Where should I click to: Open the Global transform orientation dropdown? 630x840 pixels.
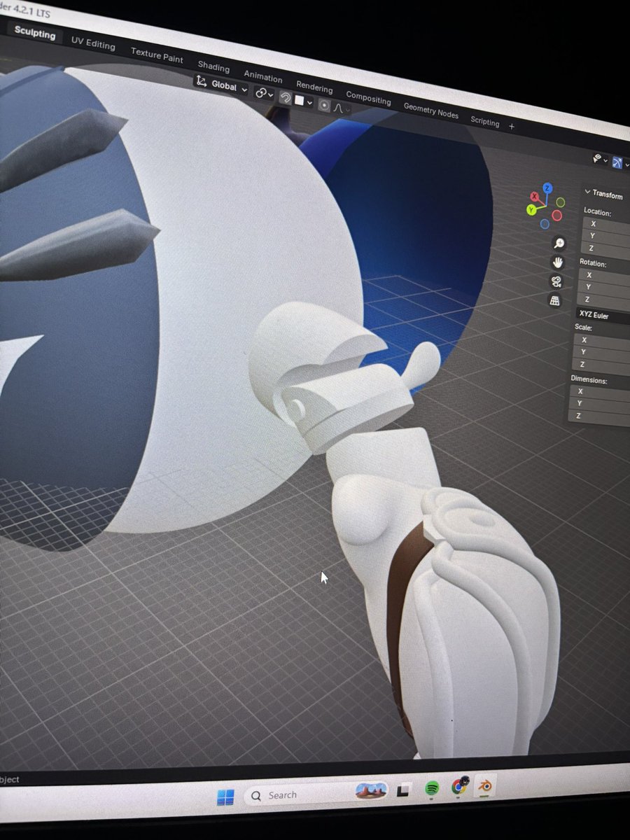(x=221, y=85)
